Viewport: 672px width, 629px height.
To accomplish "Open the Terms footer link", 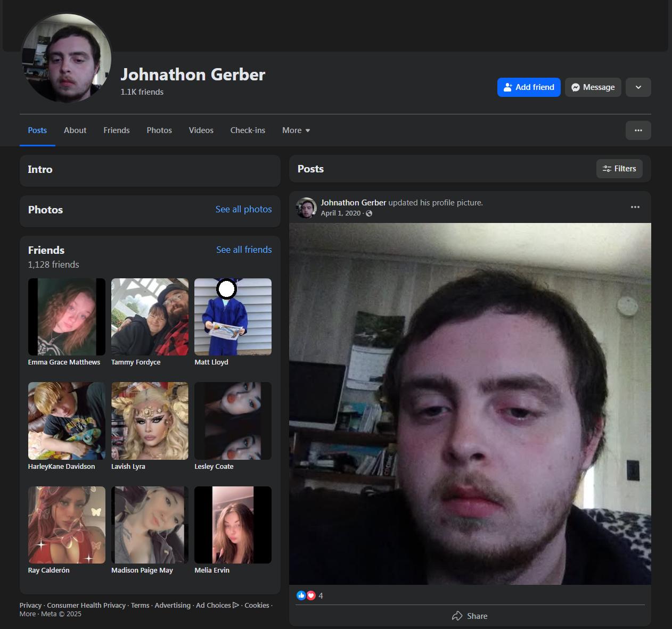I will click(140, 606).
